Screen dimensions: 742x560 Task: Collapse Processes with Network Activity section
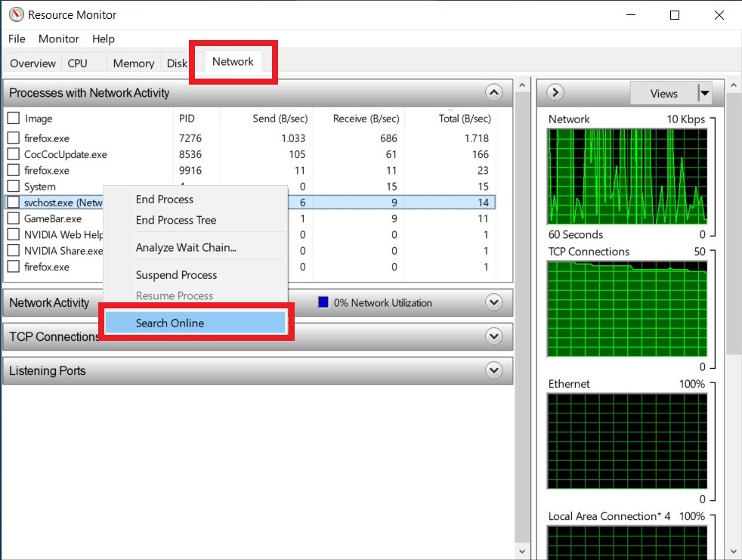493,92
